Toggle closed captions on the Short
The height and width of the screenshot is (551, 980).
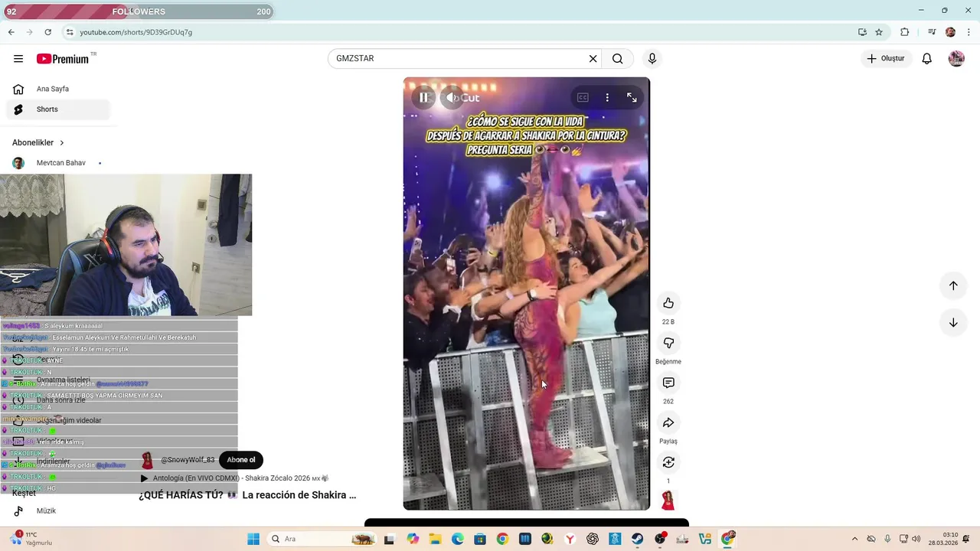(583, 97)
